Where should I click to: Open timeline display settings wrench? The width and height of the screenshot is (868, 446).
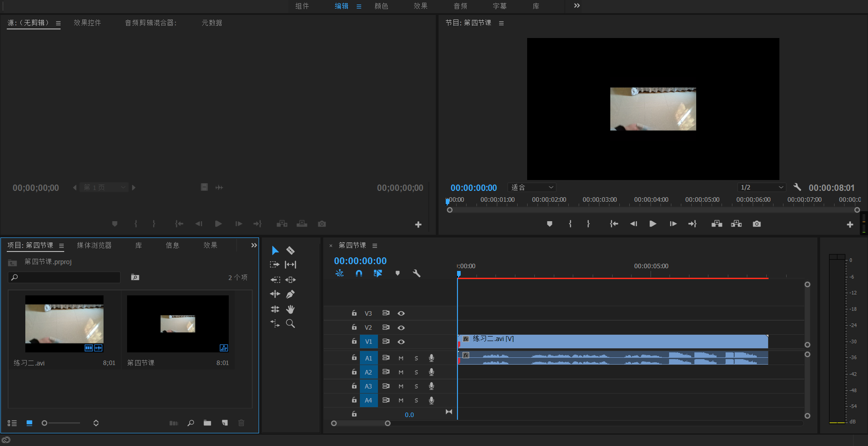coord(416,273)
